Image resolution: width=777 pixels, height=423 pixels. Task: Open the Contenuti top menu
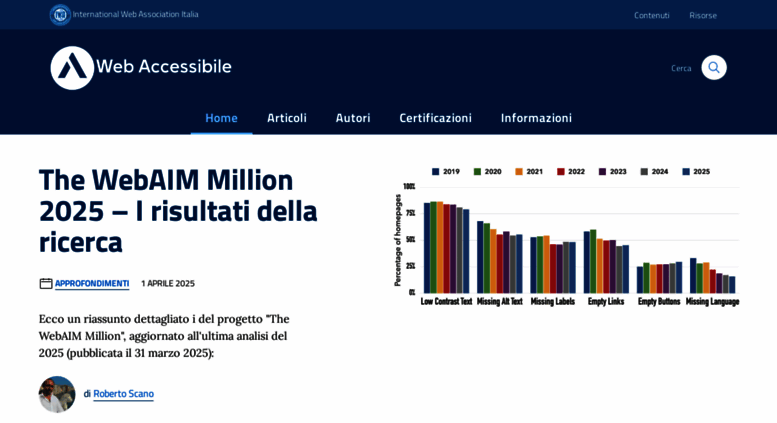point(652,15)
